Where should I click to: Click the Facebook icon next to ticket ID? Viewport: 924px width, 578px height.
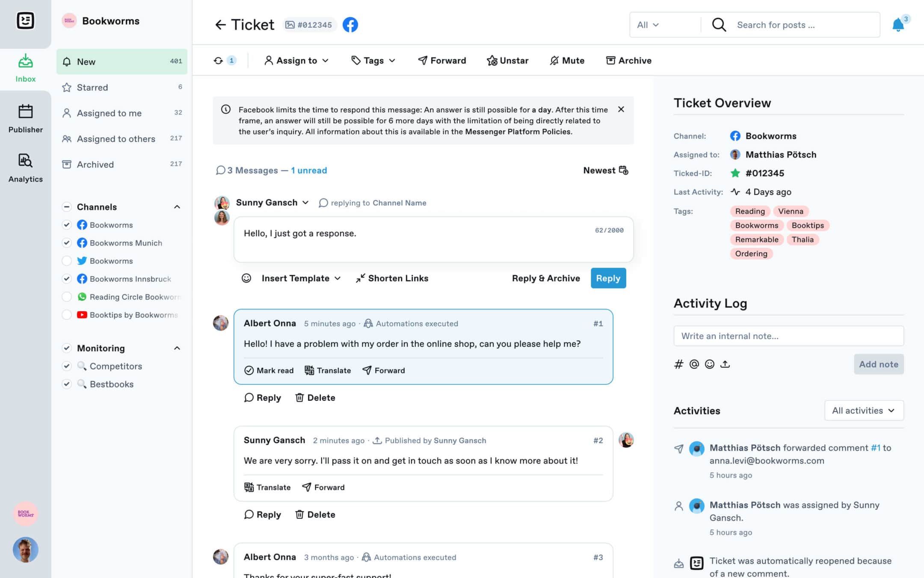(350, 25)
